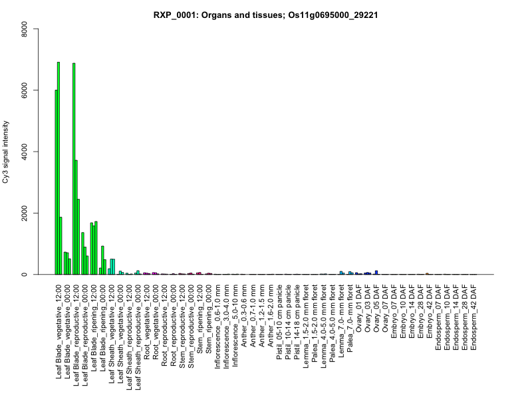
Task: Click the Anther_1.6-2.0 mm label
Action: click(270, 317)
